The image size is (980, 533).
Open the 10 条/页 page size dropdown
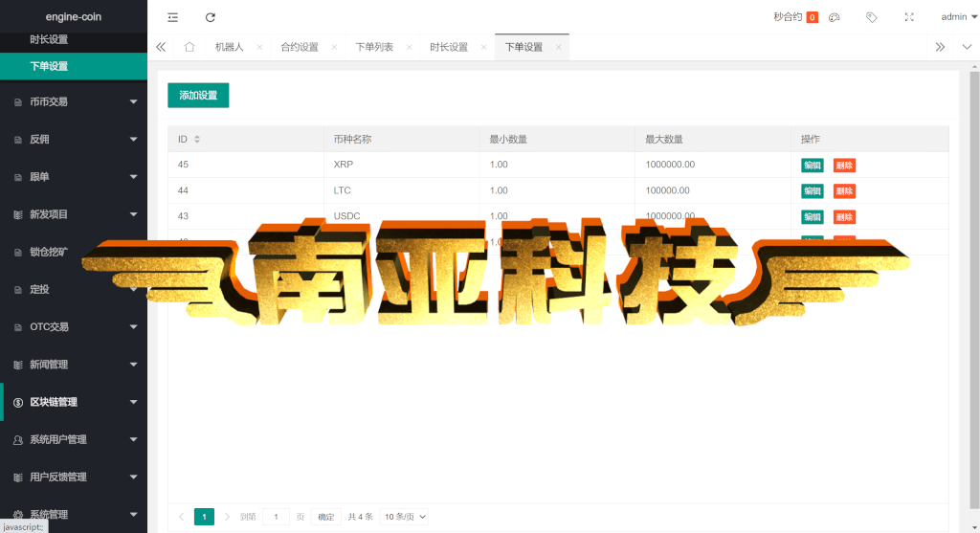click(405, 517)
